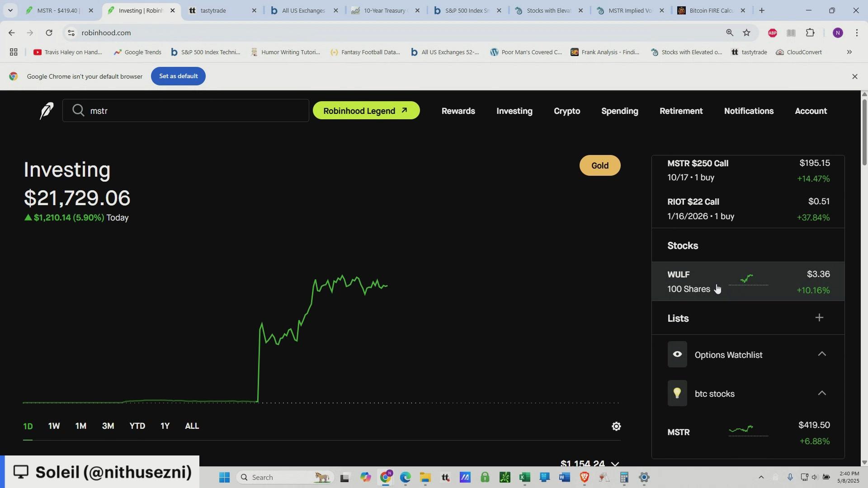Open the Crypto nav item
This screenshot has height=488, width=868.
(x=567, y=111)
